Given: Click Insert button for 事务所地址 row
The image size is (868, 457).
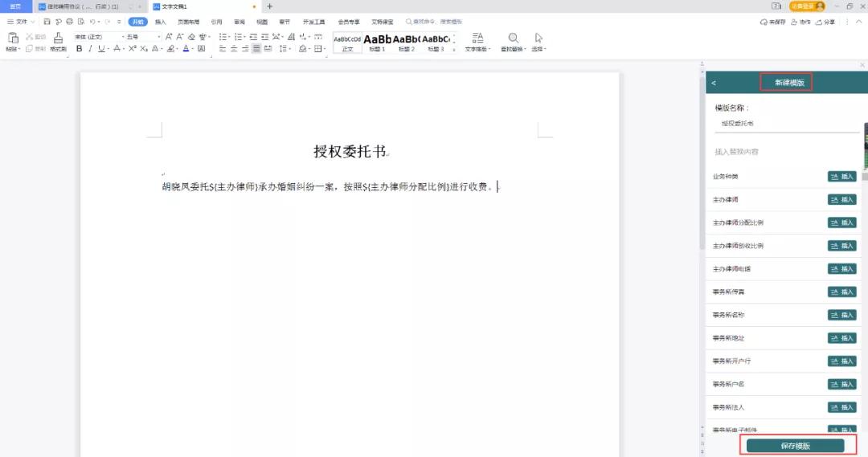Looking at the screenshot, I should 842,338.
